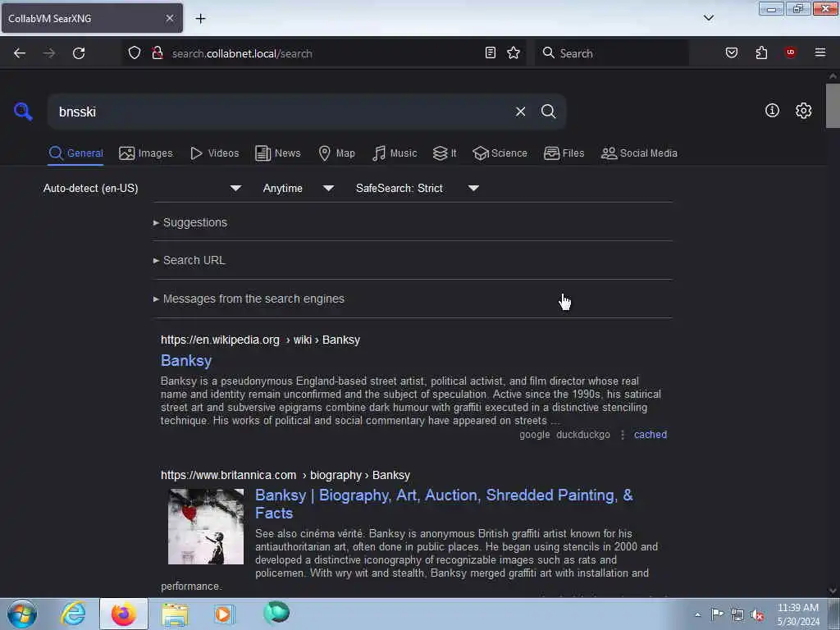Click the taskbar clock showing 11:39 AM

tap(798, 614)
